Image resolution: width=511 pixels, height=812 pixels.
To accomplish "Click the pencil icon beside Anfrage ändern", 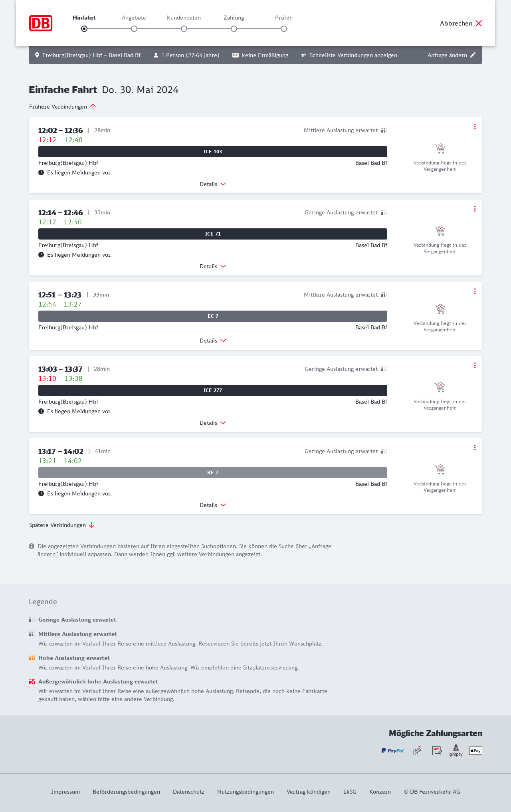I will click(x=473, y=55).
